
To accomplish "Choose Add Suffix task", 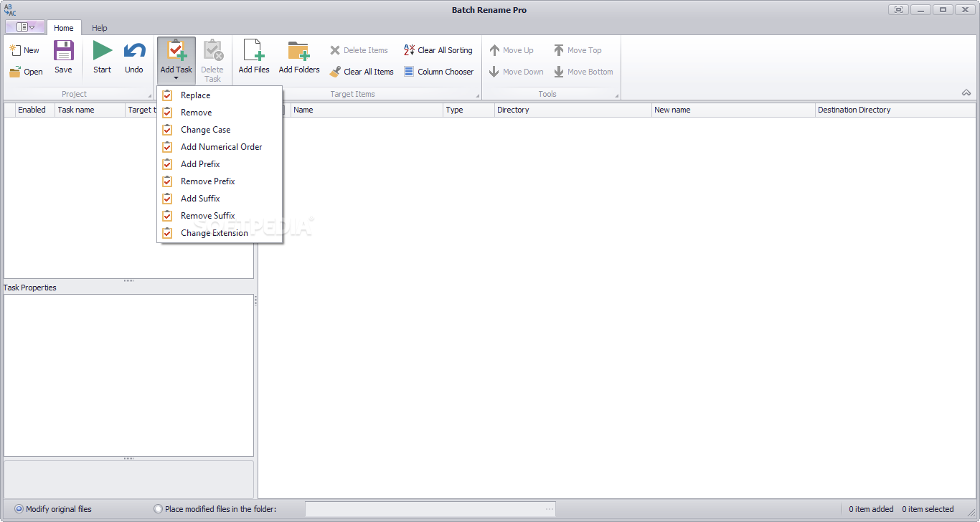I will pos(220,199).
